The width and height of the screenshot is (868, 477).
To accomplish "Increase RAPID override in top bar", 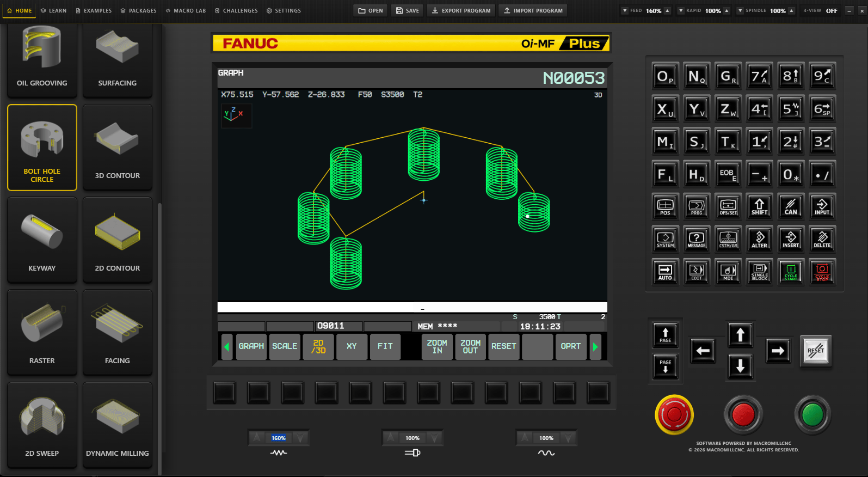I will 726,10.
